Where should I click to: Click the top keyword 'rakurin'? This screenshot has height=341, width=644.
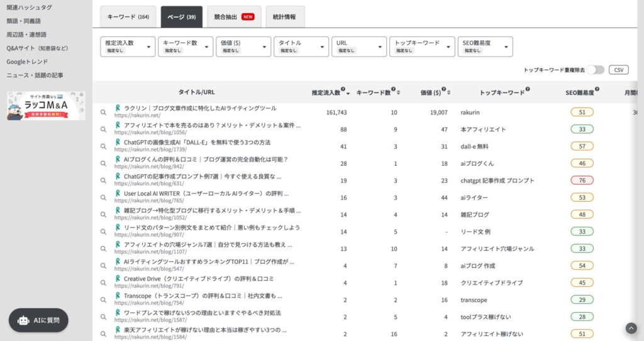(x=470, y=112)
